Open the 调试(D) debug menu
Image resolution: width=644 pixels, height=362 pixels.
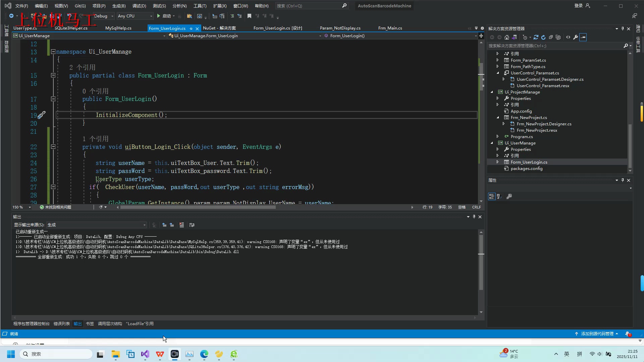coord(139,6)
